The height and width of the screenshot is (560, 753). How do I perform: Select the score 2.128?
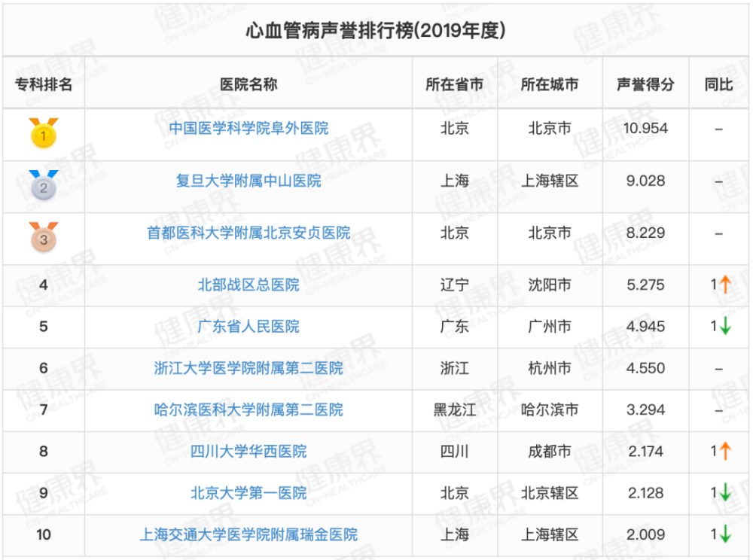(x=645, y=493)
